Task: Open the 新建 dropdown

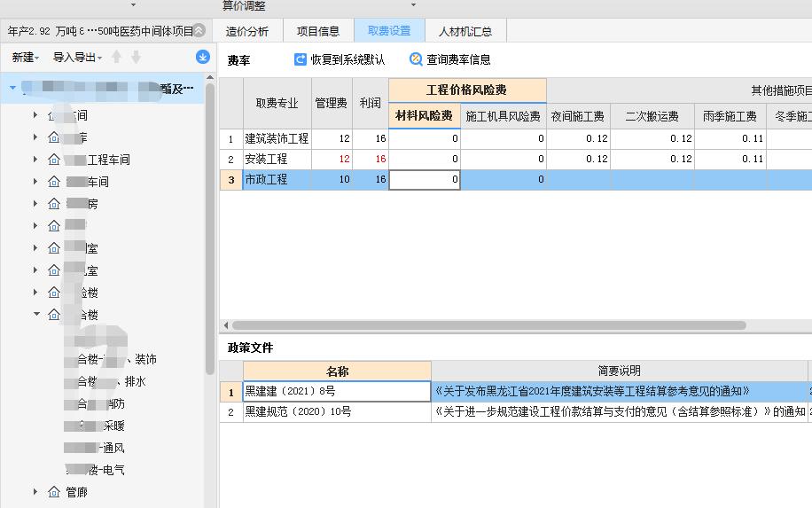Action: [26, 58]
